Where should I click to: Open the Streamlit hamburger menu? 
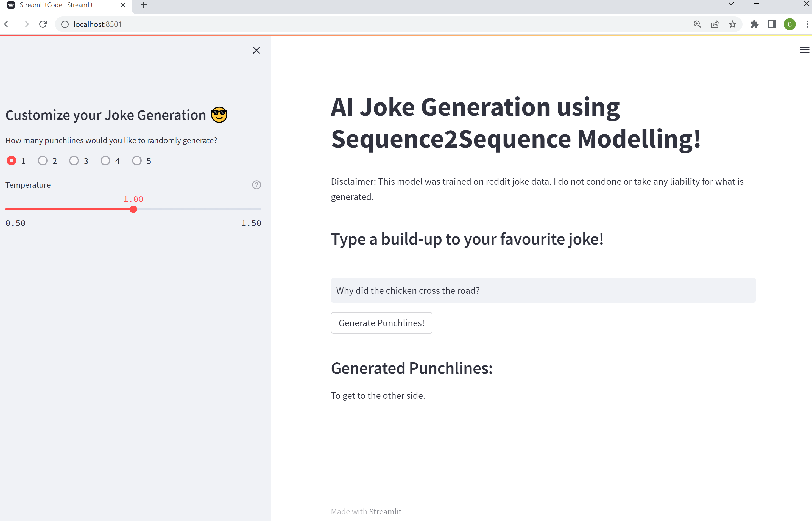coord(805,50)
